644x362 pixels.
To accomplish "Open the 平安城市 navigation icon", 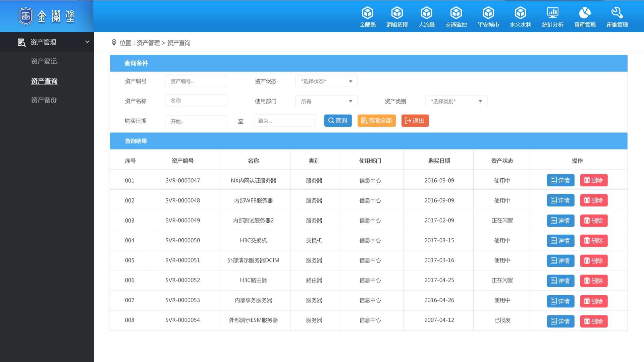I will (488, 13).
